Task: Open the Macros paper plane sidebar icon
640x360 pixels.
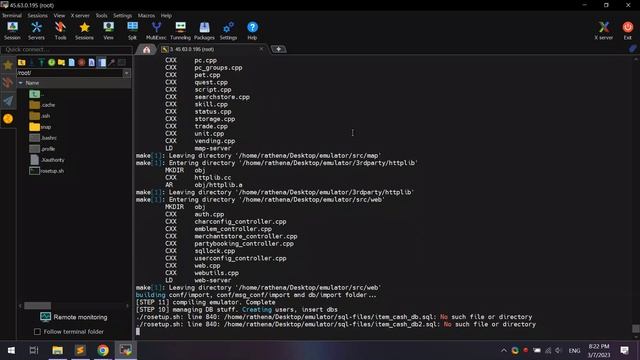Action: click(8, 101)
